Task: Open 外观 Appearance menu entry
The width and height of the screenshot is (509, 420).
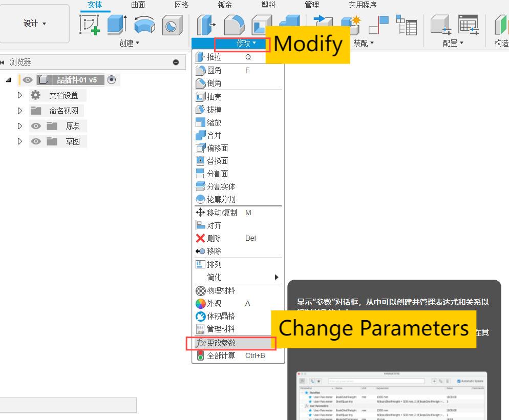Action: (238, 303)
